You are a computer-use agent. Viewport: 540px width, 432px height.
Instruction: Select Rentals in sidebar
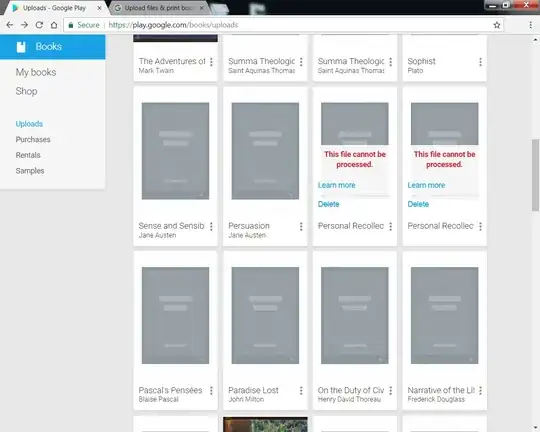point(28,155)
